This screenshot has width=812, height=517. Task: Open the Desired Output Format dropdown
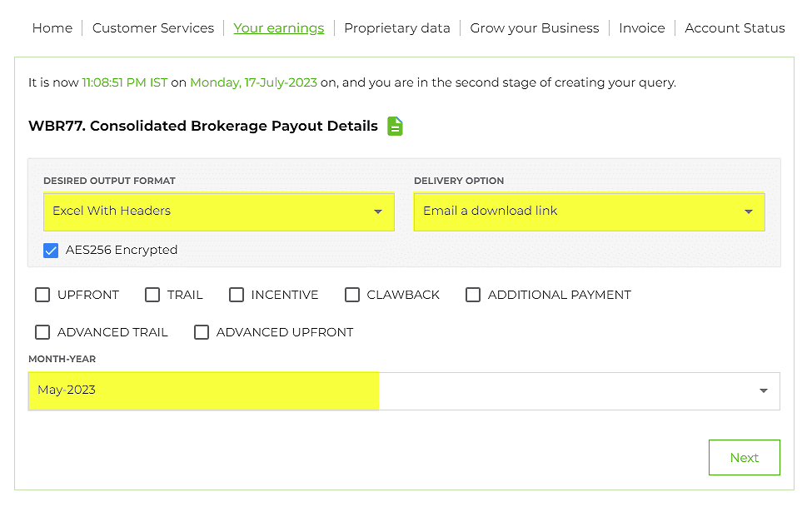[x=218, y=211]
